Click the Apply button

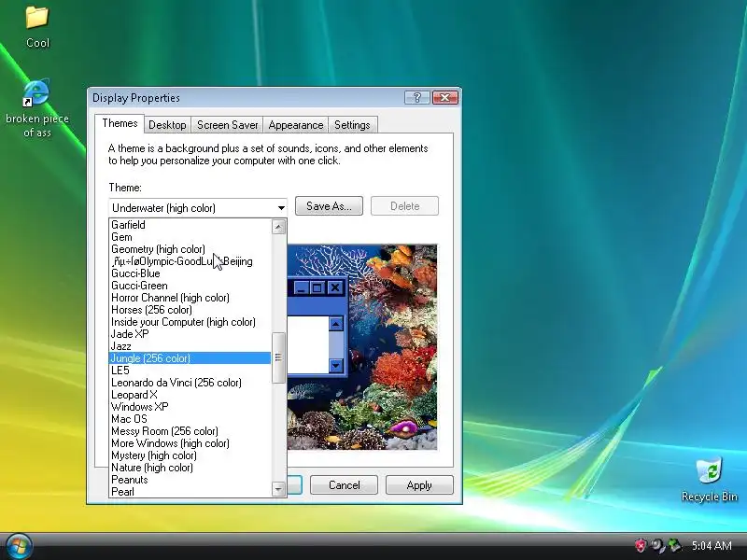pos(419,485)
